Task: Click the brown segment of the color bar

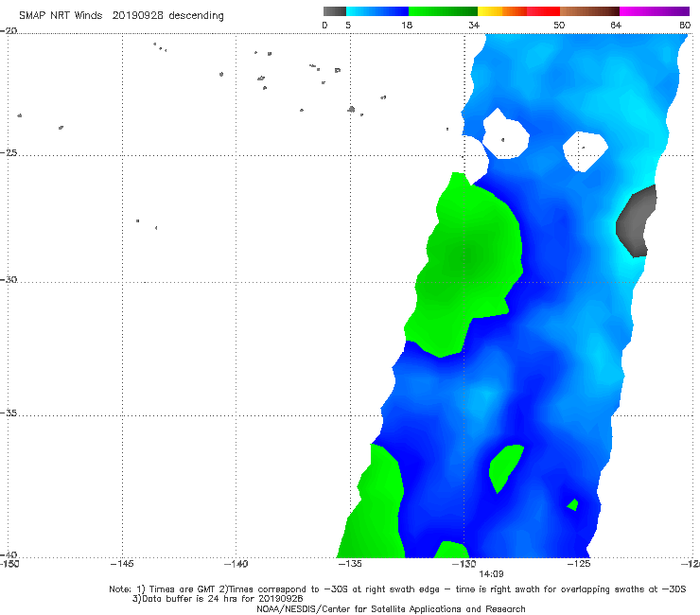Action: pos(589,11)
